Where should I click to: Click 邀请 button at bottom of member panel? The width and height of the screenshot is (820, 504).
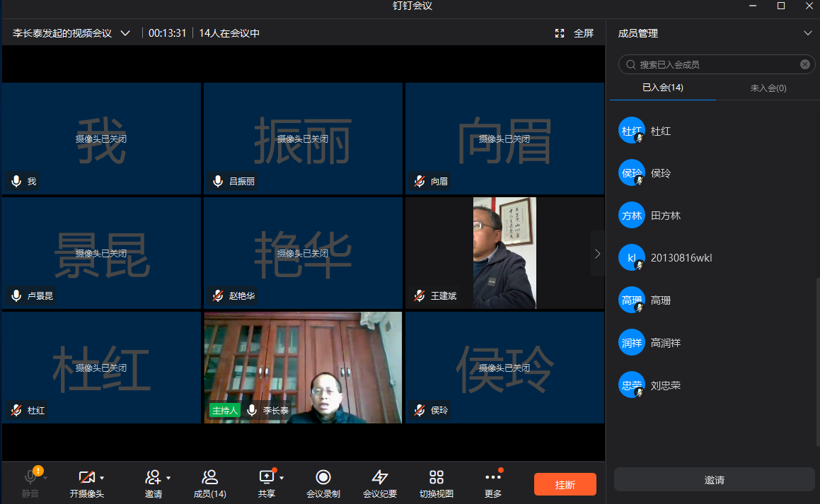tap(714, 480)
